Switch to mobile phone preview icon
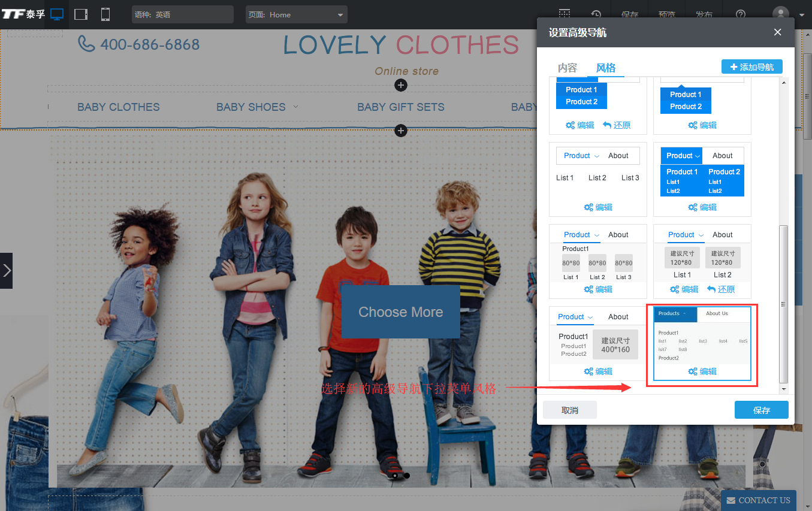Viewport: 812px width, 511px height. click(105, 14)
